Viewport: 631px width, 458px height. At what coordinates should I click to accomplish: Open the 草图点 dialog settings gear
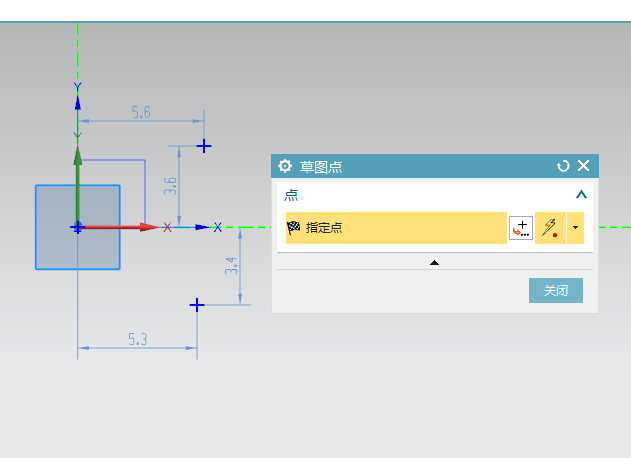pos(285,166)
